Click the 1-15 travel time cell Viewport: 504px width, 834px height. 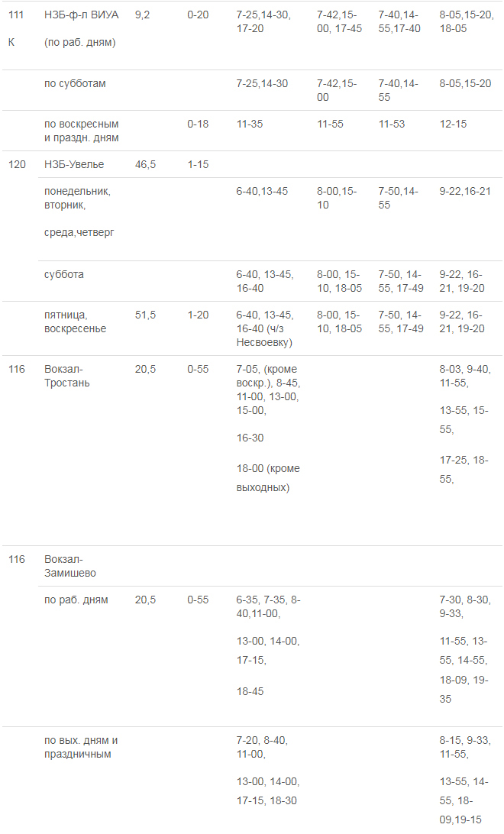click(198, 164)
